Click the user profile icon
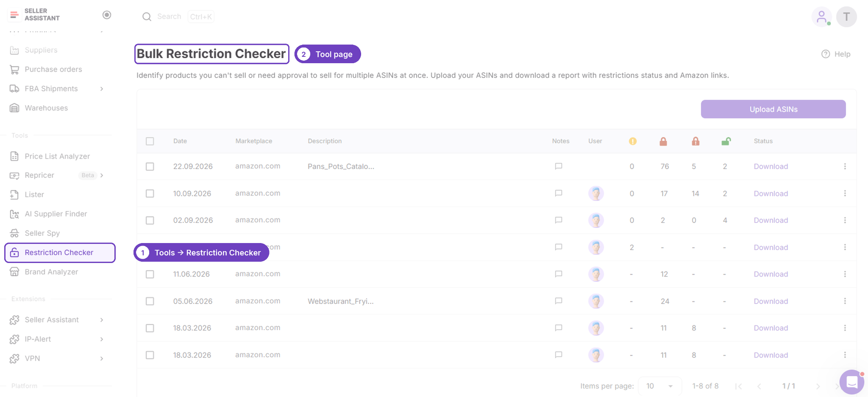868x397 pixels. (821, 17)
